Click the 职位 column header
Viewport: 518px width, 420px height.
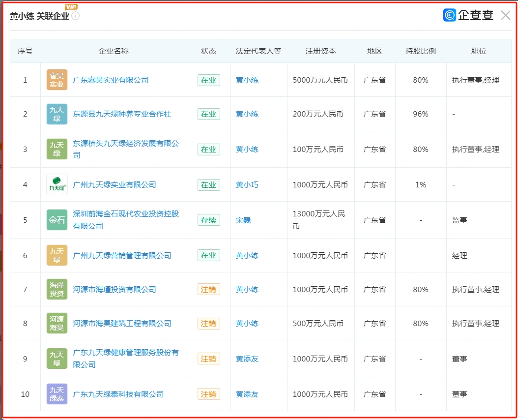point(479,51)
